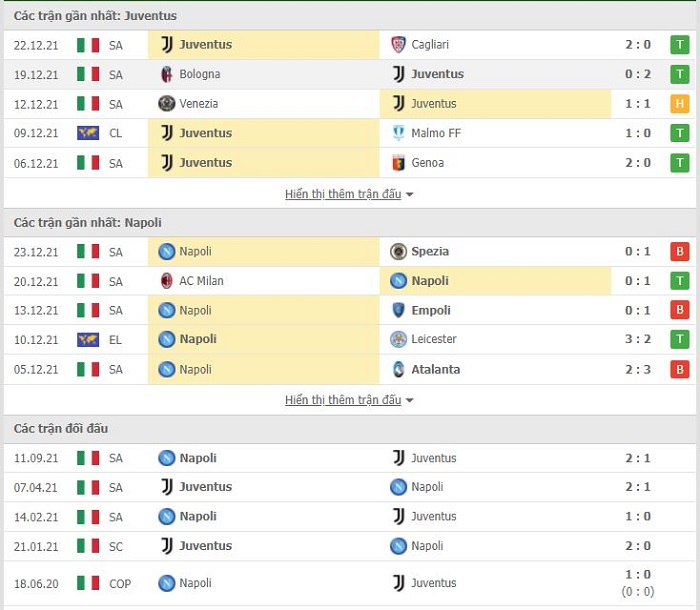Click the Cagliari club crest icon
Viewport: 700px width, 610px height.
pyautogui.click(x=398, y=45)
